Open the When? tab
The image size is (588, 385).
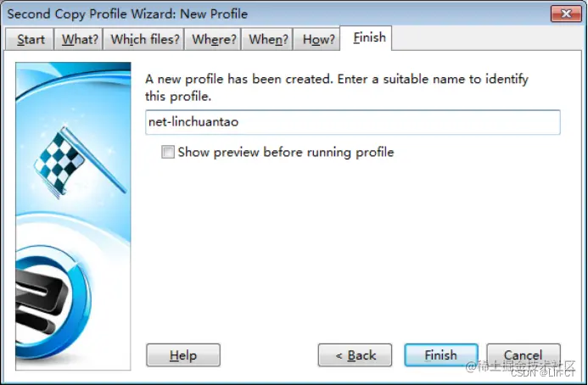coord(268,39)
